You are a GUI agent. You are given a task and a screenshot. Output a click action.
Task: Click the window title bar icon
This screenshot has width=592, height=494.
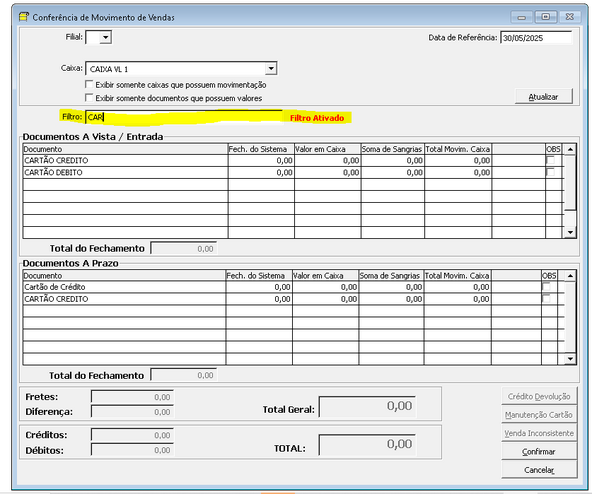click(24, 17)
